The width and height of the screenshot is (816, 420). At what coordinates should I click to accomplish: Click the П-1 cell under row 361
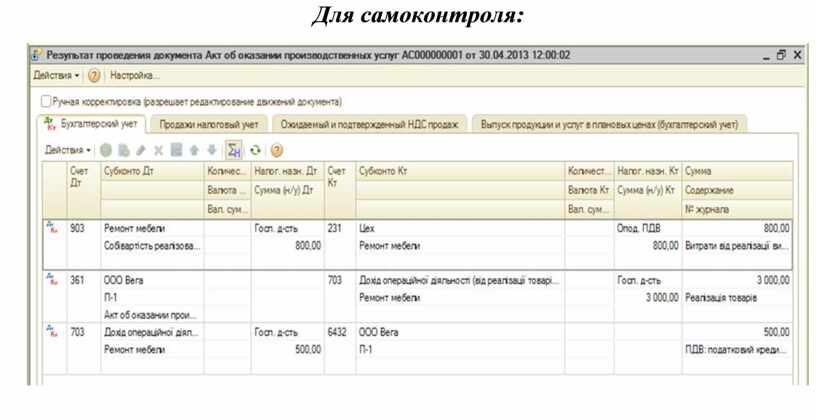click(x=152, y=298)
